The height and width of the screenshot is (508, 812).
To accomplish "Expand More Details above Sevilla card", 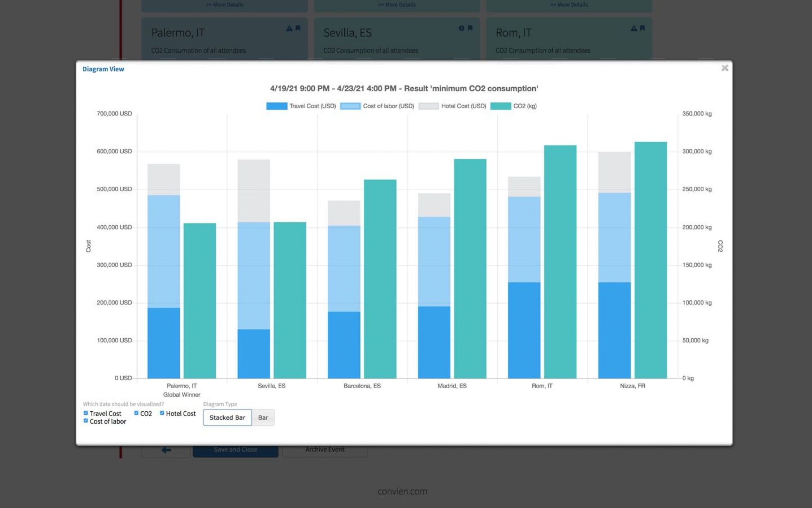I will 397,5.
